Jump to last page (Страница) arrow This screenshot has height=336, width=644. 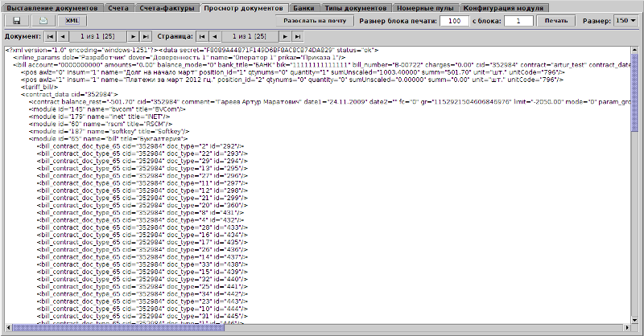coord(299,37)
